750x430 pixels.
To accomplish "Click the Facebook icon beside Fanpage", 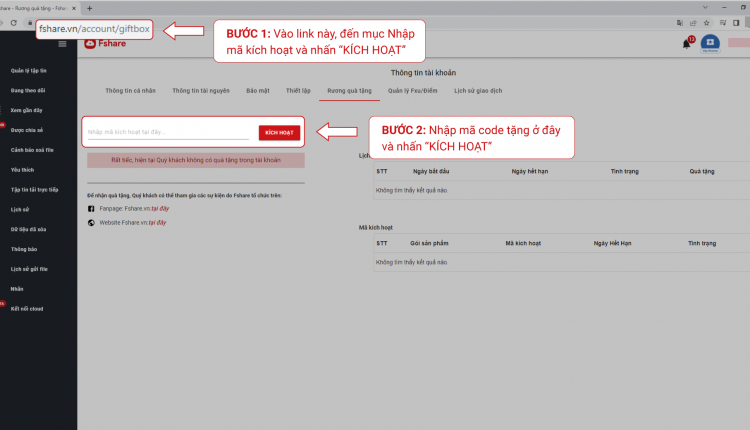I will (x=91, y=209).
